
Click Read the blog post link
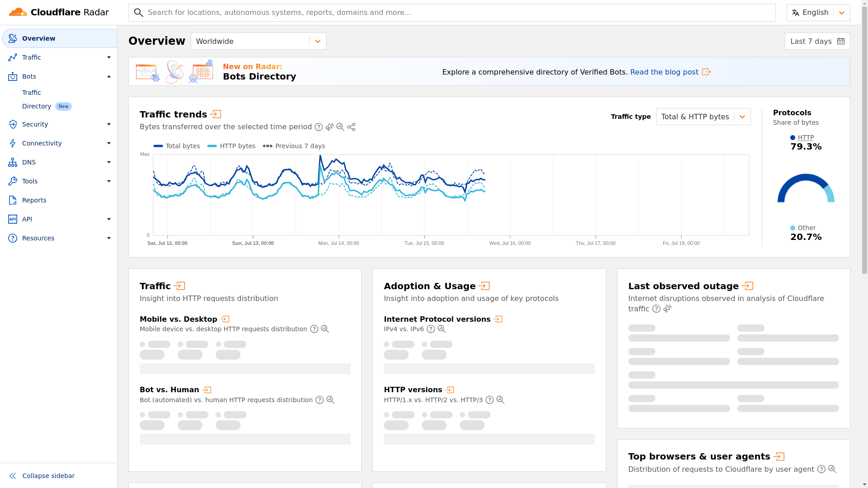pos(670,72)
